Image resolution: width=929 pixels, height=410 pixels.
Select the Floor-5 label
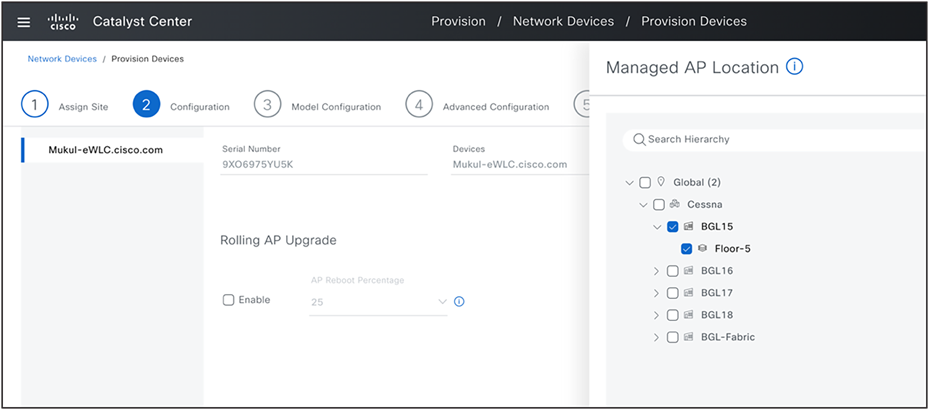click(732, 249)
